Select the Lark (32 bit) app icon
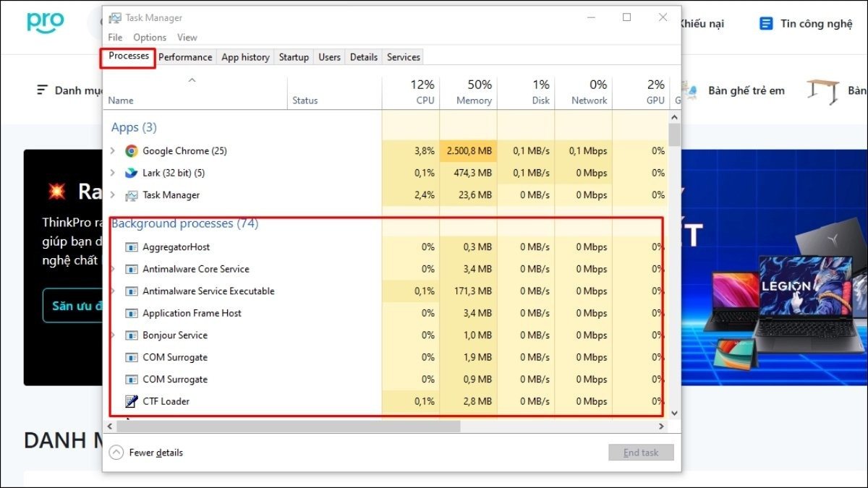The height and width of the screenshot is (488, 868). click(132, 173)
